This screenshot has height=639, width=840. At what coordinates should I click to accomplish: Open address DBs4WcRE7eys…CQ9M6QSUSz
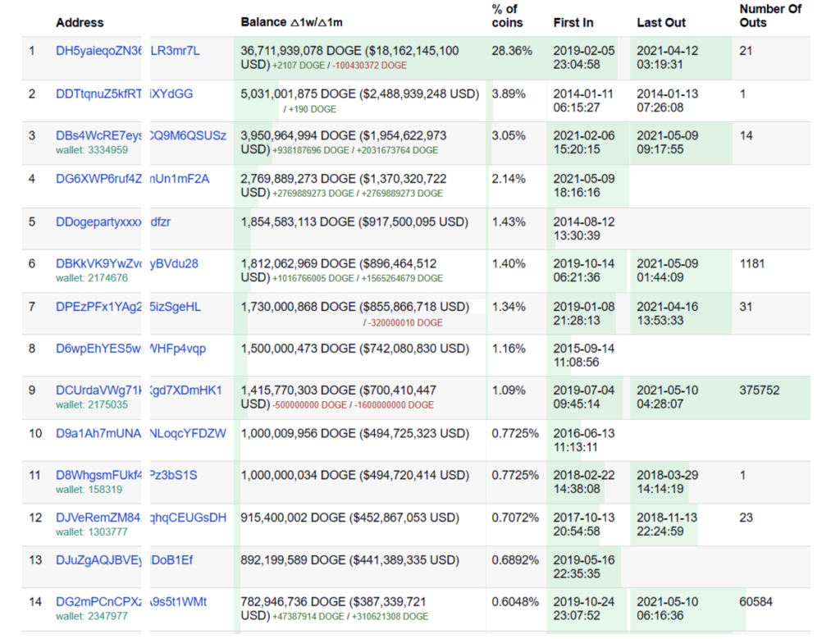141,135
